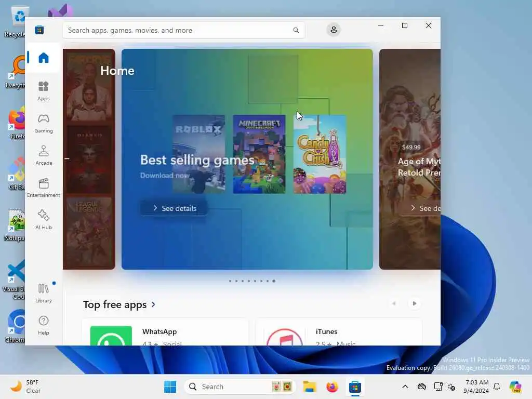Open the Recycle Bin desktop icon
532x399 pixels.
click(x=15, y=22)
